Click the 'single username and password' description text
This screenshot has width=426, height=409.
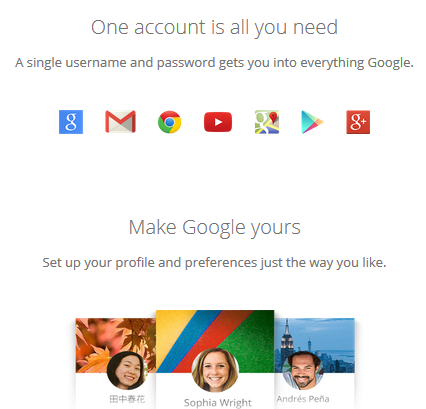coord(214,63)
